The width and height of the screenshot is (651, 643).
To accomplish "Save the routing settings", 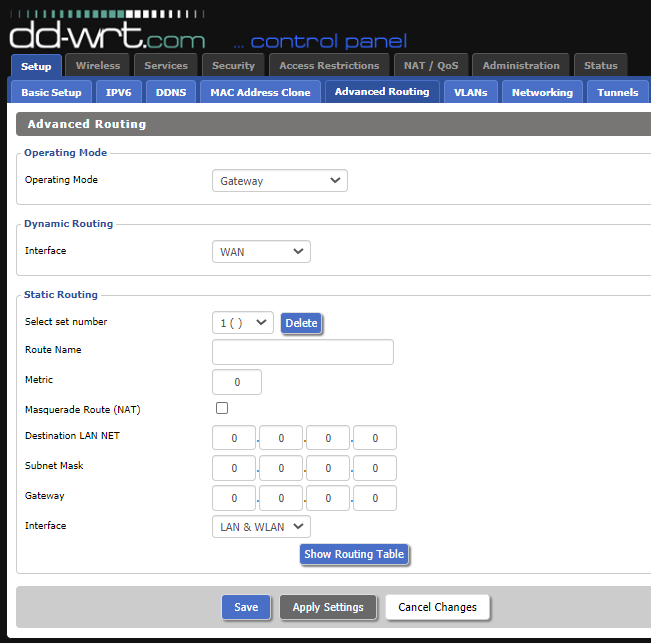I will coord(246,607).
